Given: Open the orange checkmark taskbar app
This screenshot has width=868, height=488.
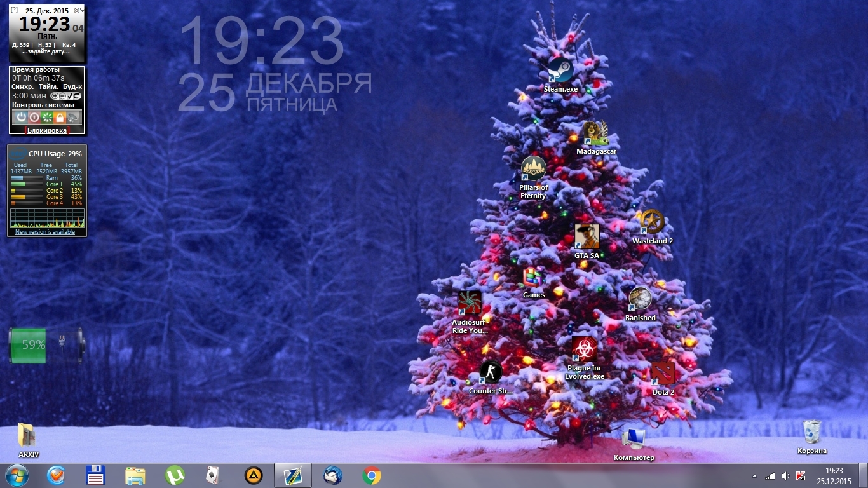Looking at the screenshot, I should [57, 475].
